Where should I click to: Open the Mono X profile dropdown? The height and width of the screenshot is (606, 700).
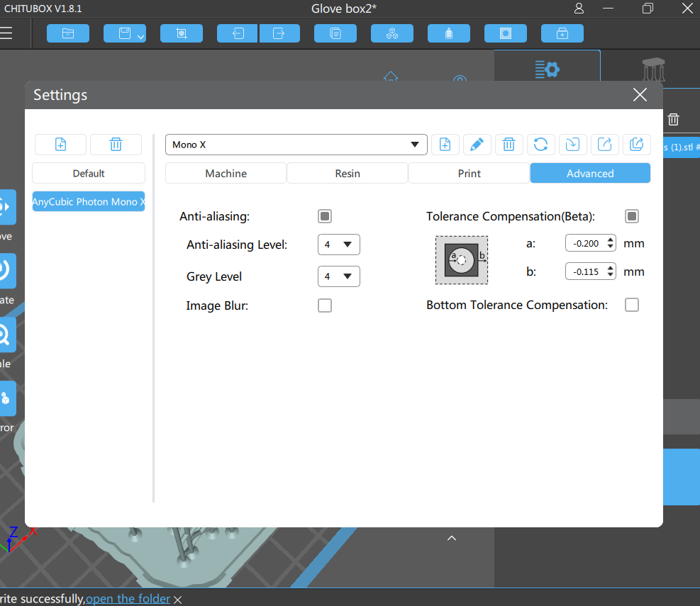pos(296,145)
